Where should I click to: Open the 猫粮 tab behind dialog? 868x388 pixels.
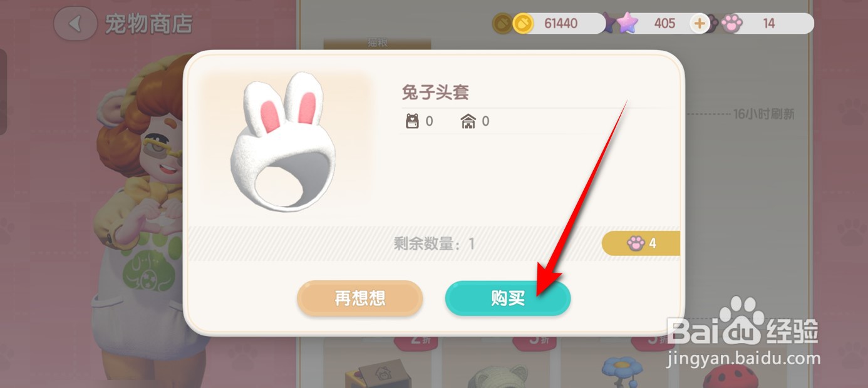(x=377, y=43)
